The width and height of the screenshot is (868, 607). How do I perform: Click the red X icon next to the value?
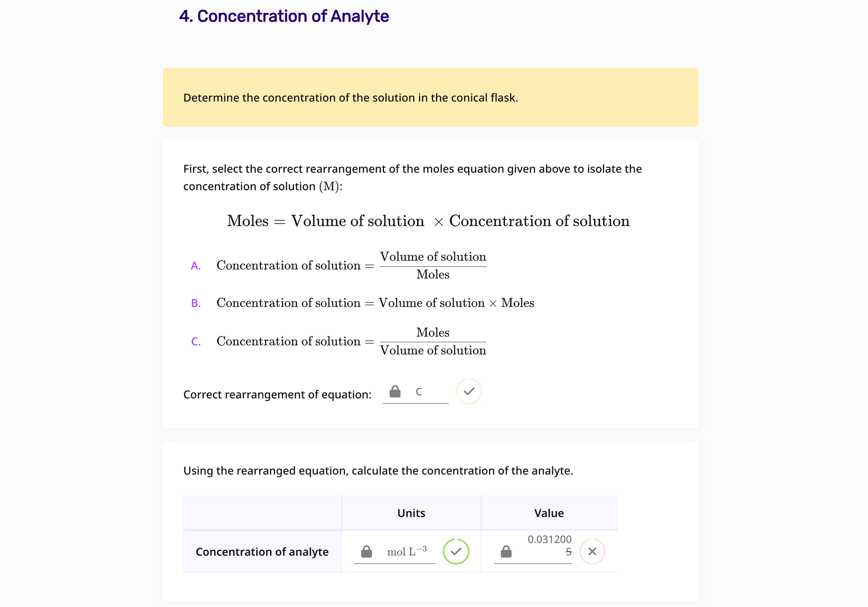pos(592,551)
